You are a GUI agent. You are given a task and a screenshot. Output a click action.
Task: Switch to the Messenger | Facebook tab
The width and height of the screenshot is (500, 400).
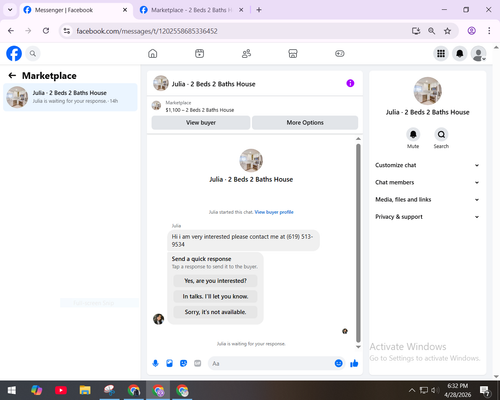[75, 10]
